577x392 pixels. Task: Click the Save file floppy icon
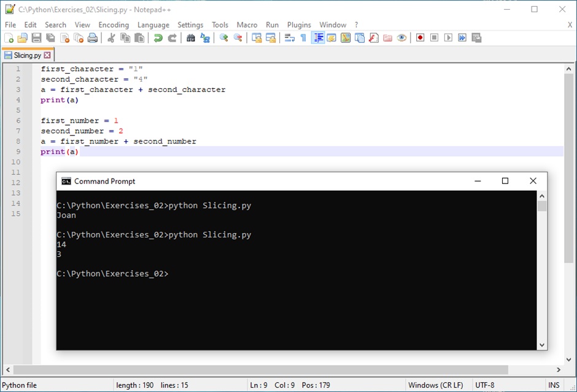36,38
